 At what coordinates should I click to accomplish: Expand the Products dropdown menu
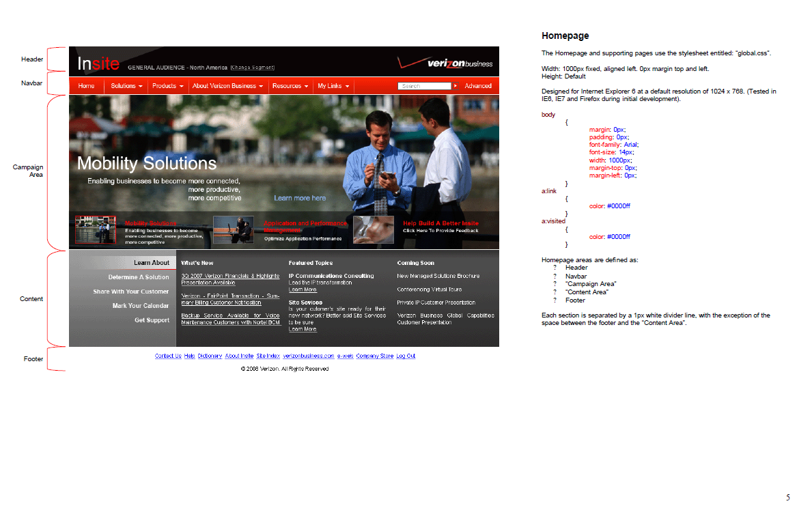coord(168,86)
